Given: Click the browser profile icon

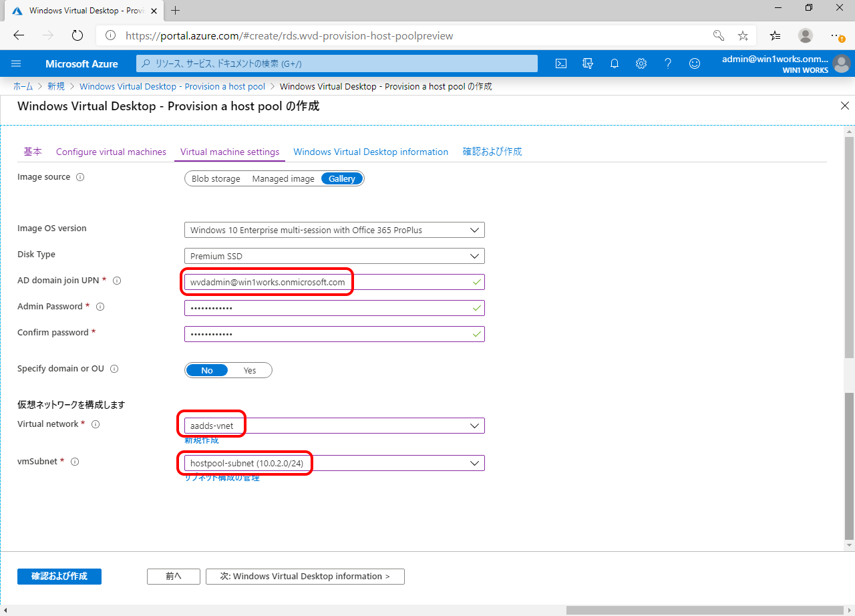Looking at the screenshot, I should (x=806, y=35).
